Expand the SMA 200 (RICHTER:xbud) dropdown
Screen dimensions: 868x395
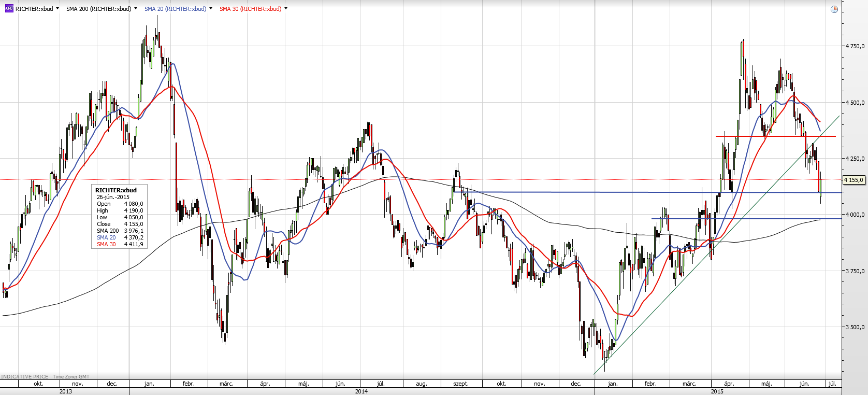pos(135,9)
